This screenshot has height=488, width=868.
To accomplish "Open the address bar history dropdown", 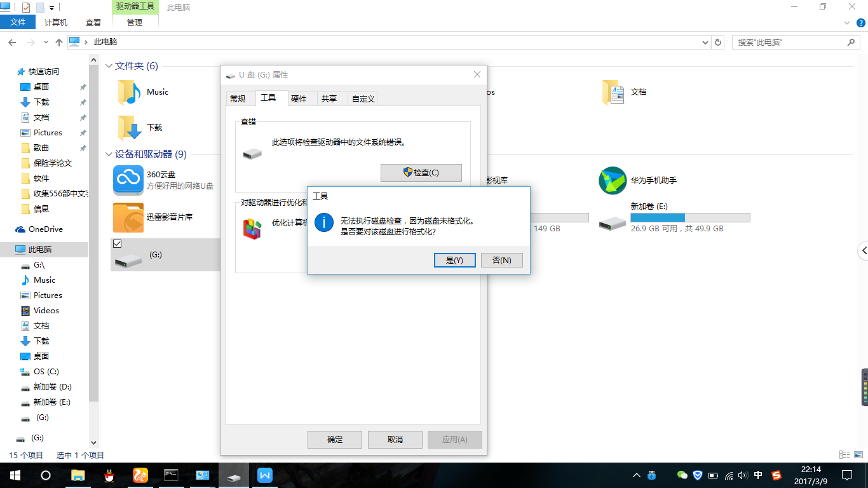I will (x=705, y=42).
